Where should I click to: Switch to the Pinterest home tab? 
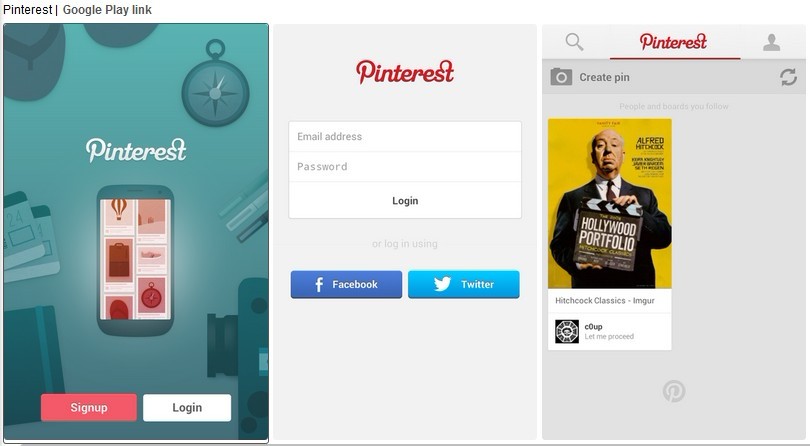[x=673, y=42]
